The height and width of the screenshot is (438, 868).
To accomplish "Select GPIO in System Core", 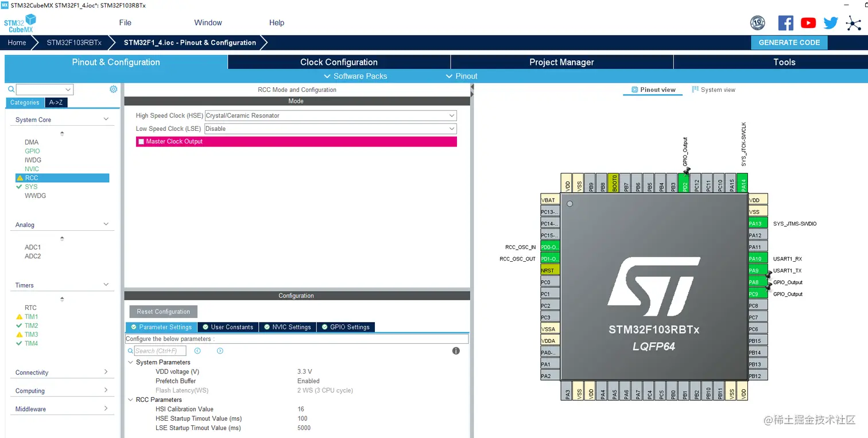I will coord(32,151).
